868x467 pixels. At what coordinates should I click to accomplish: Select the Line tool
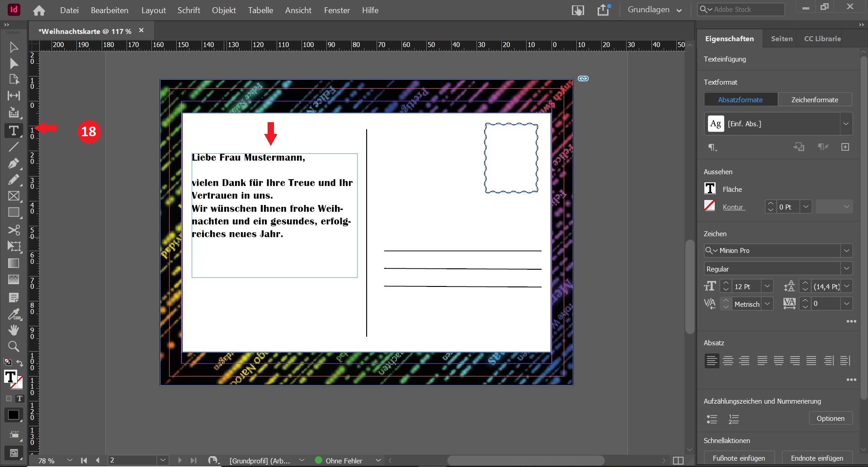click(14, 147)
